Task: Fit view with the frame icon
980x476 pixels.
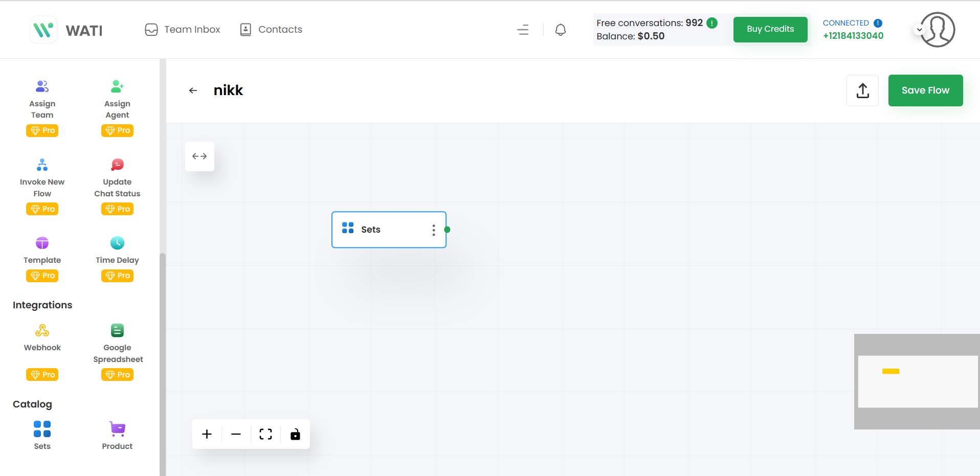Action: (x=265, y=434)
